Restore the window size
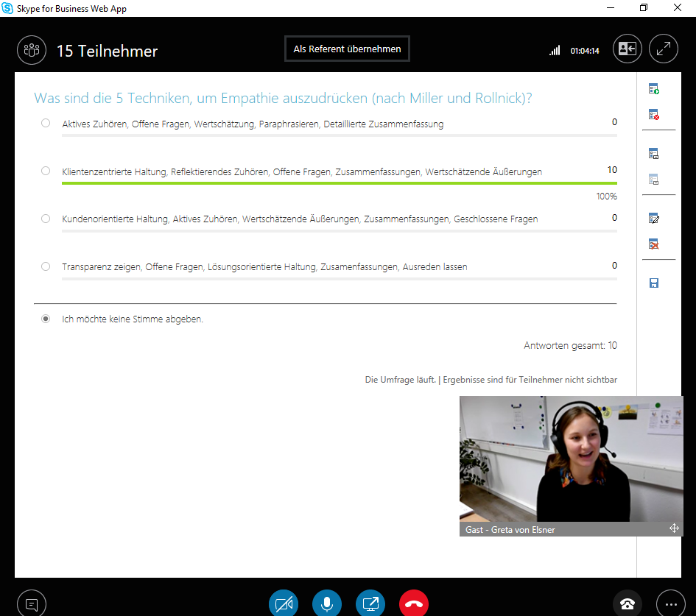This screenshot has height=616, width=696. click(x=644, y=7)
